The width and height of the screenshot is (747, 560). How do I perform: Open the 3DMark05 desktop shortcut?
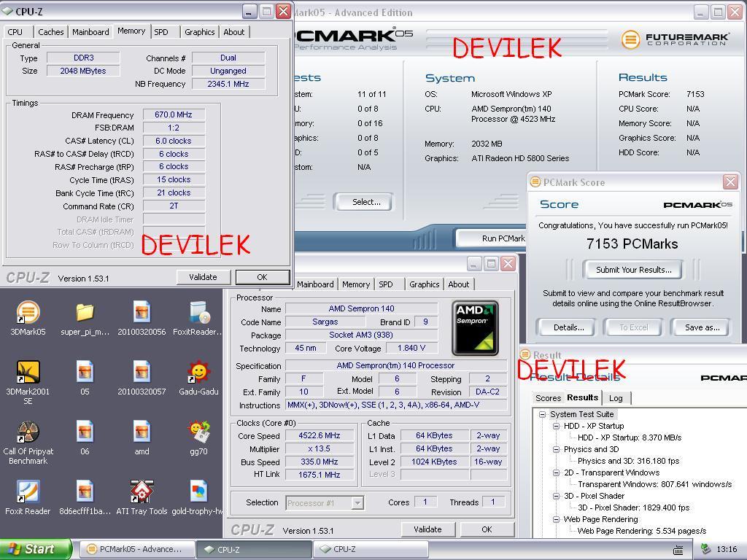(x=28, y=318)
